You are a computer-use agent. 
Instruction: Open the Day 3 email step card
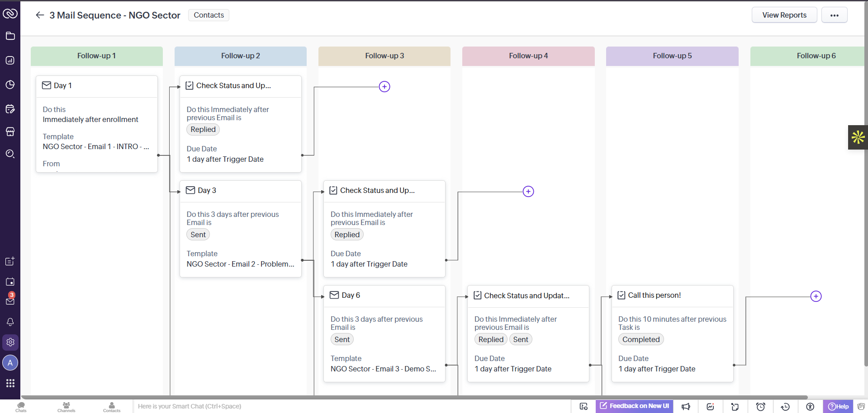coord(241,229)
